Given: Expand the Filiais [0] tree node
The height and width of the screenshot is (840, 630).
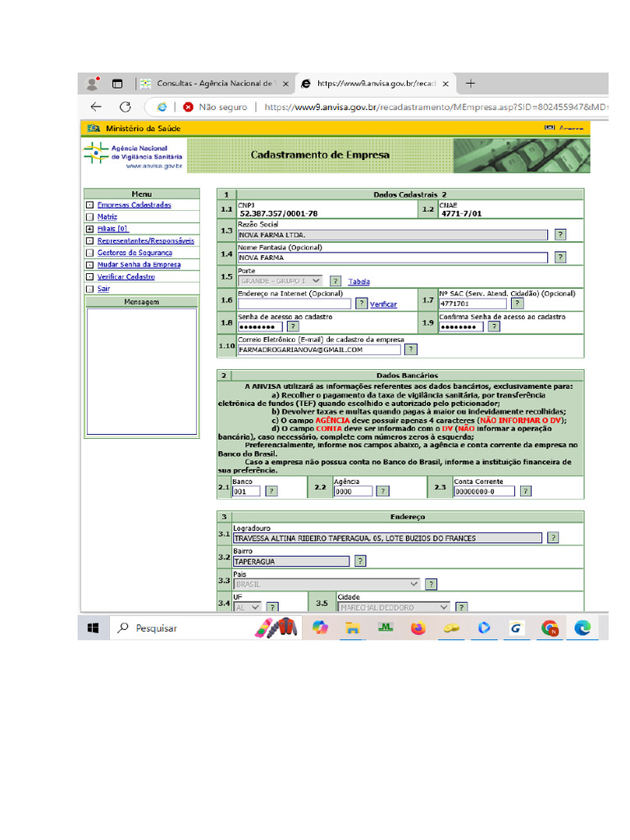Looking at the screenshot, I should click(89, 229).
